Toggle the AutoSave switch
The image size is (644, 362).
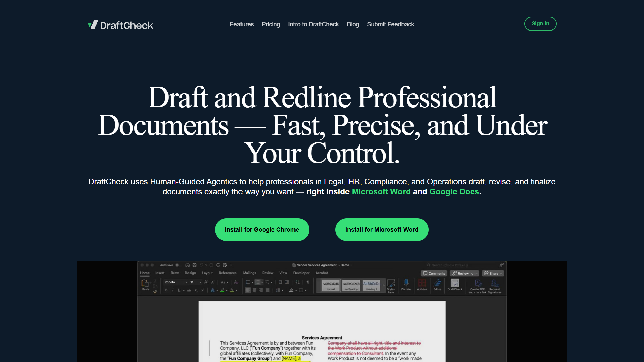(x=177, y=265)
